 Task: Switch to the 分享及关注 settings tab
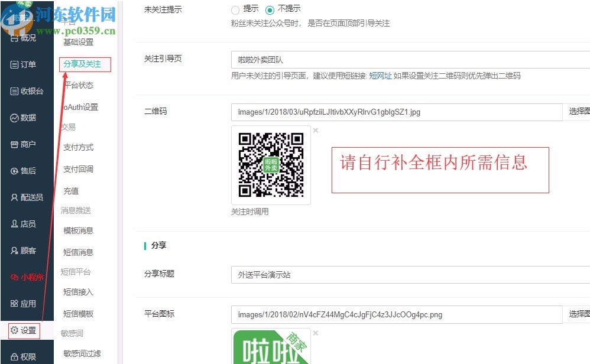point(83,64)
